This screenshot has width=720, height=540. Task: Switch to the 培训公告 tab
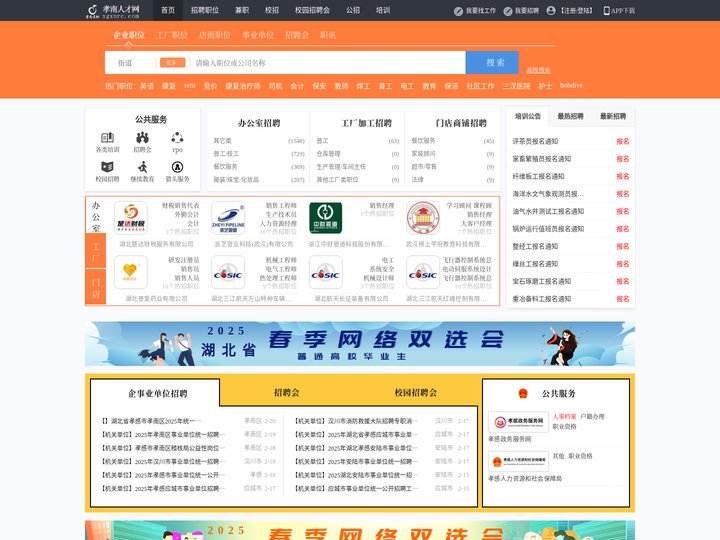click(528, 116)
